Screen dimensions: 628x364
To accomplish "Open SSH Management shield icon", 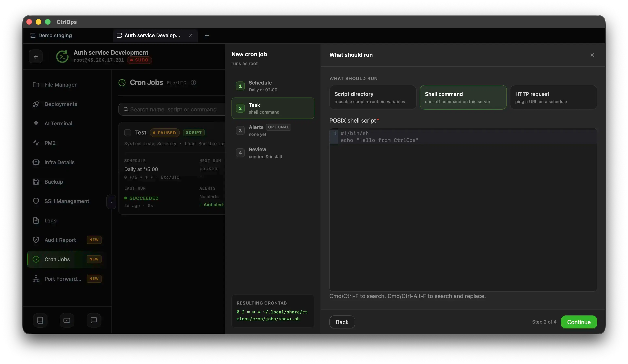I will (x=36, y=201).
